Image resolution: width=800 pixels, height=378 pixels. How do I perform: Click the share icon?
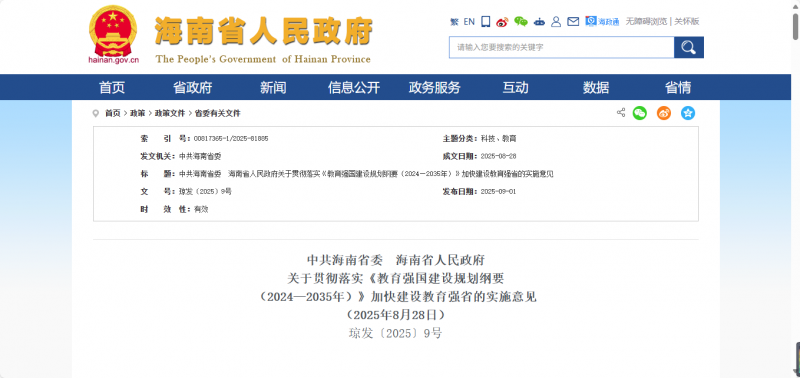(x=621, y=113)
